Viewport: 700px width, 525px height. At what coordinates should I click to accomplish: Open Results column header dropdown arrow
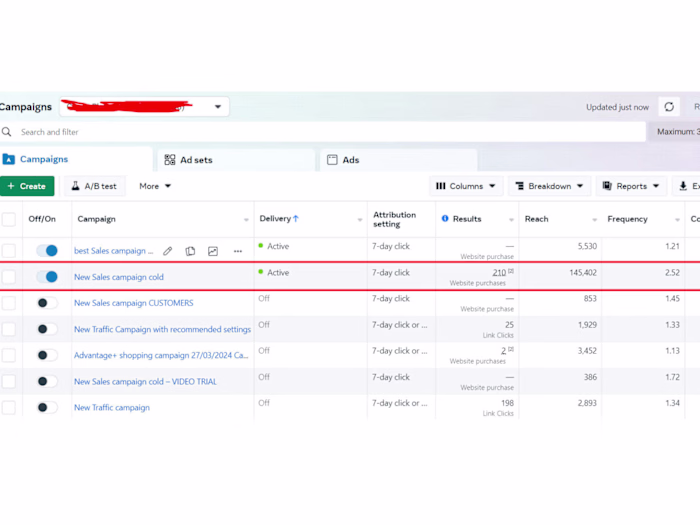(511, 220)
